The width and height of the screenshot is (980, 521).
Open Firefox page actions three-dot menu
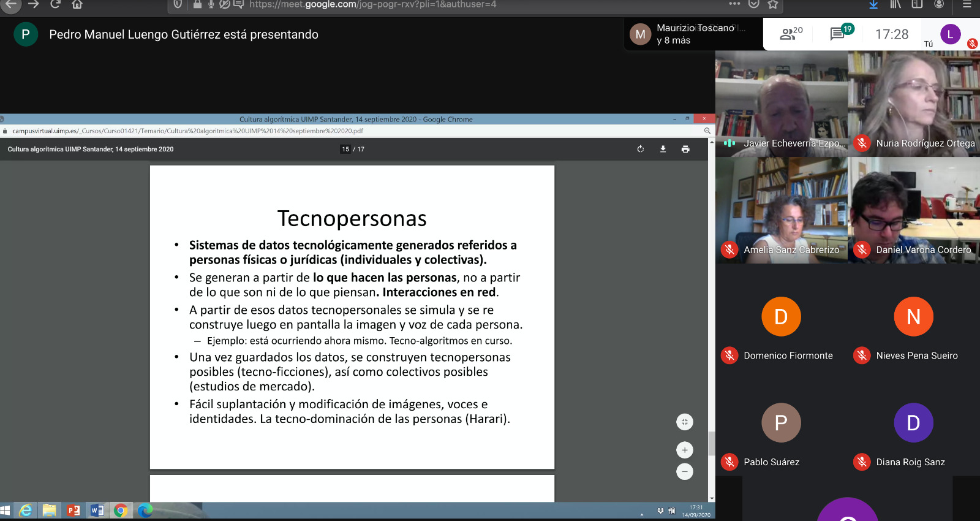(x=734, y=4)
